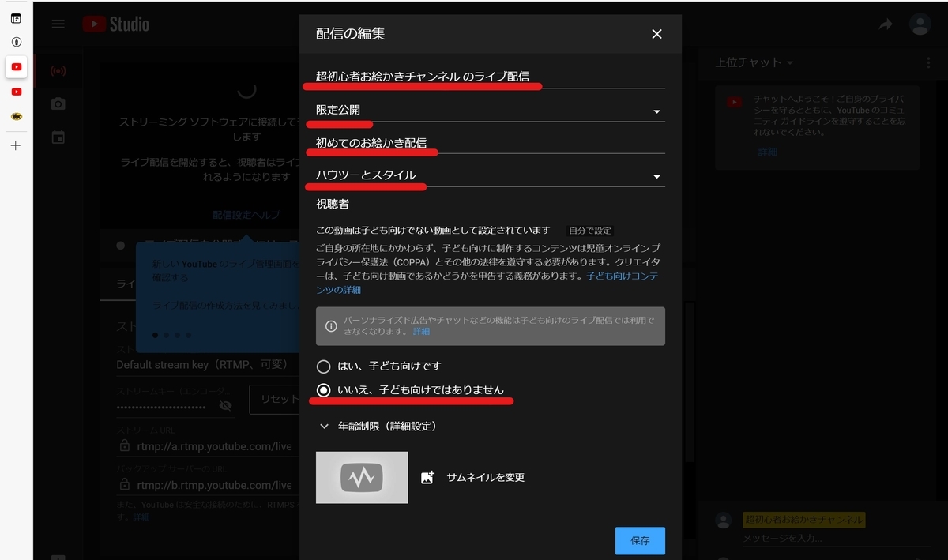Screen dimensions: 948x560
Task: Click the 視聴者 section heading
Action: coord(333,204)
